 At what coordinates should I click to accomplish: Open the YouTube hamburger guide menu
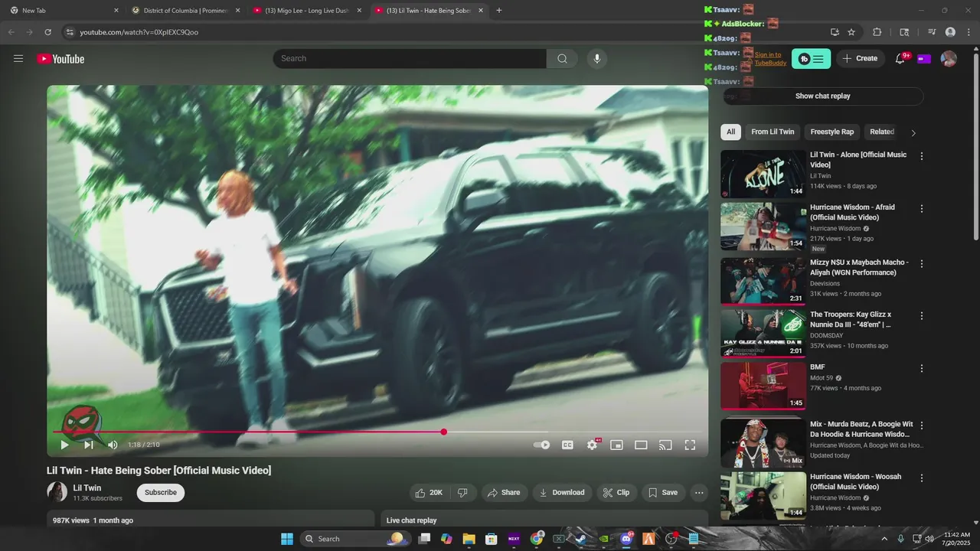click(x=18, y=58)
